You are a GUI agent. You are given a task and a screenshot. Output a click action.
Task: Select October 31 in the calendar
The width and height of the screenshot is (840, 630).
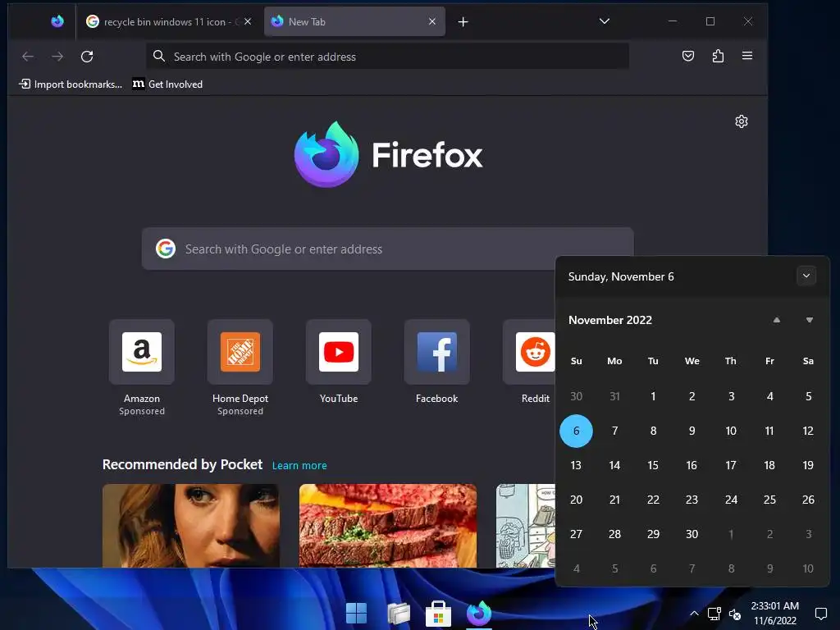pos(614,396)
